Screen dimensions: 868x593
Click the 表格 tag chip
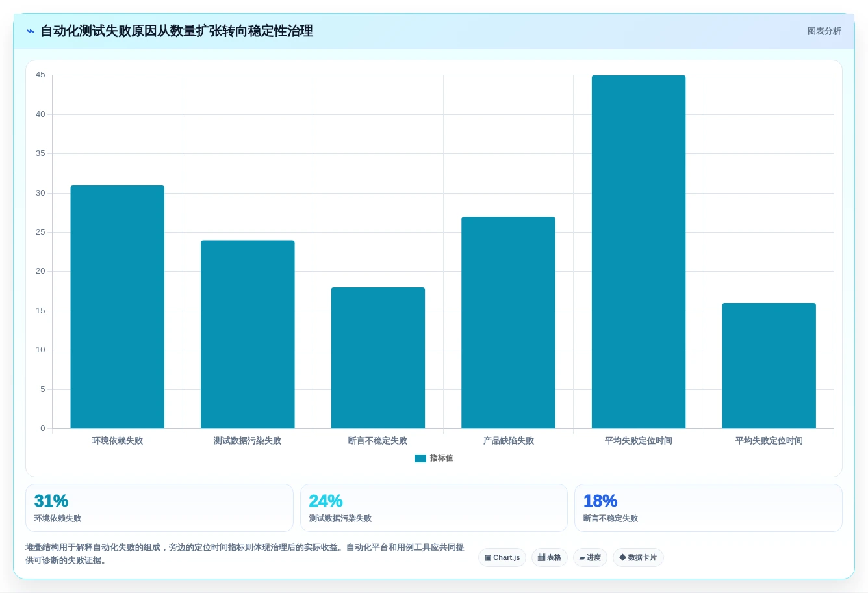coord(550,558)
